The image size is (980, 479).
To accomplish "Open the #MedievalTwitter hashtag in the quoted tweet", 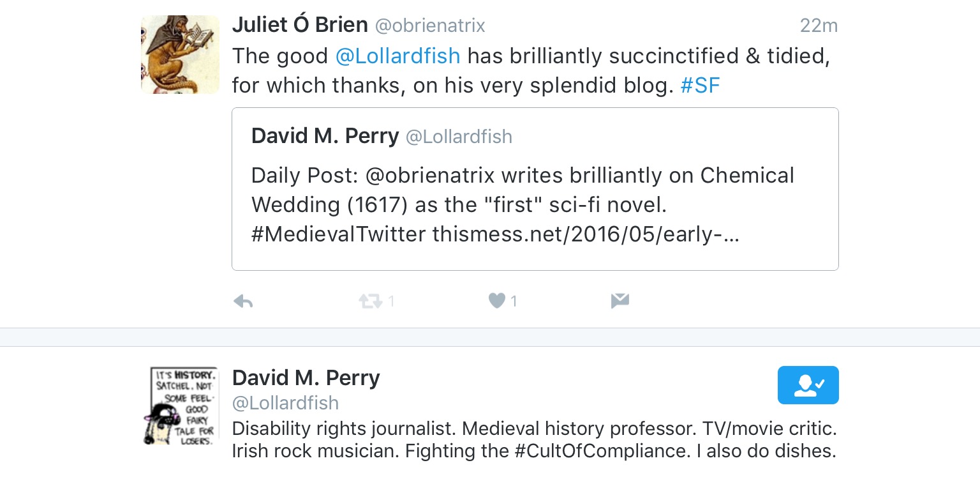I will (x=338, y=234).
